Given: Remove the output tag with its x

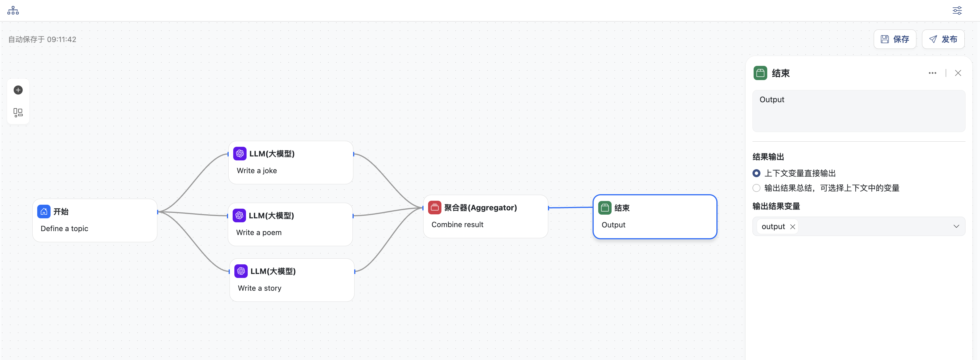Looking at the screenshot, I should 793,227.
